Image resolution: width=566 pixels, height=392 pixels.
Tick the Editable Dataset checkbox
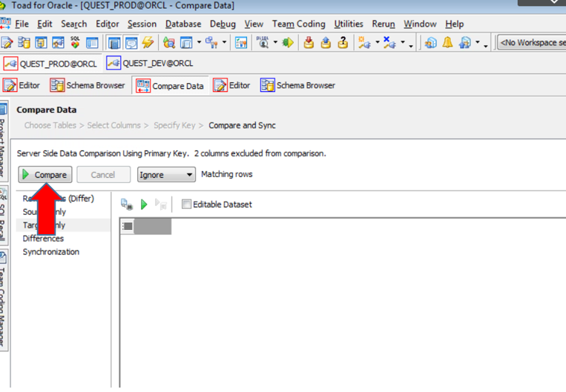pyautogui.click(x=186, y=204)
